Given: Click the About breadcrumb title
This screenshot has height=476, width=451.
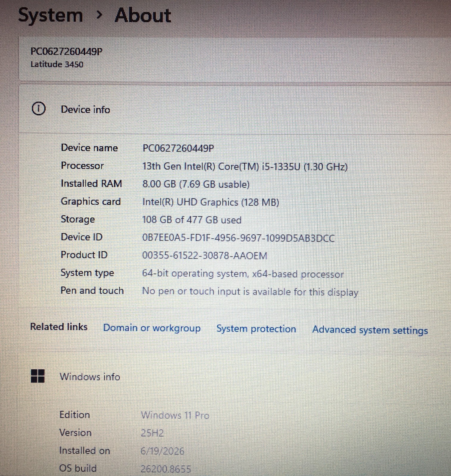Looking at the screenshot, I should coord(143,15).
